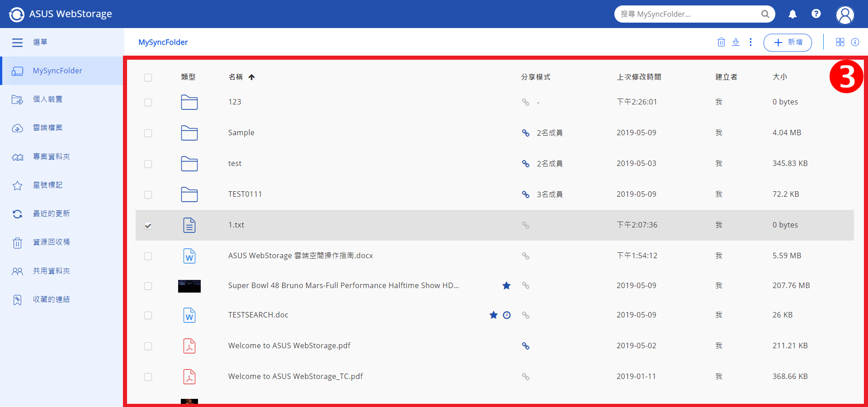The image size is (868, 407).
Task: Open the user account avatar
Action: tap(845, 14)
